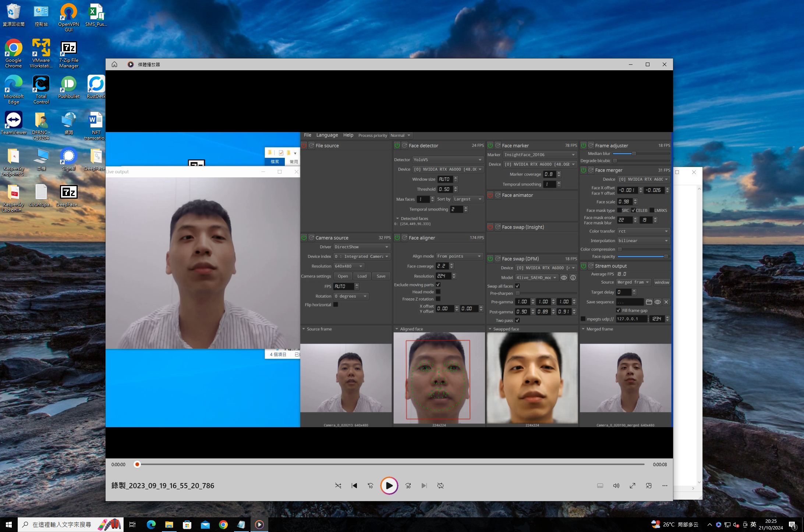Select the TeamViewer desktop shortcut
Viewport: 804px width, 532px height.
tap(14, 123)
